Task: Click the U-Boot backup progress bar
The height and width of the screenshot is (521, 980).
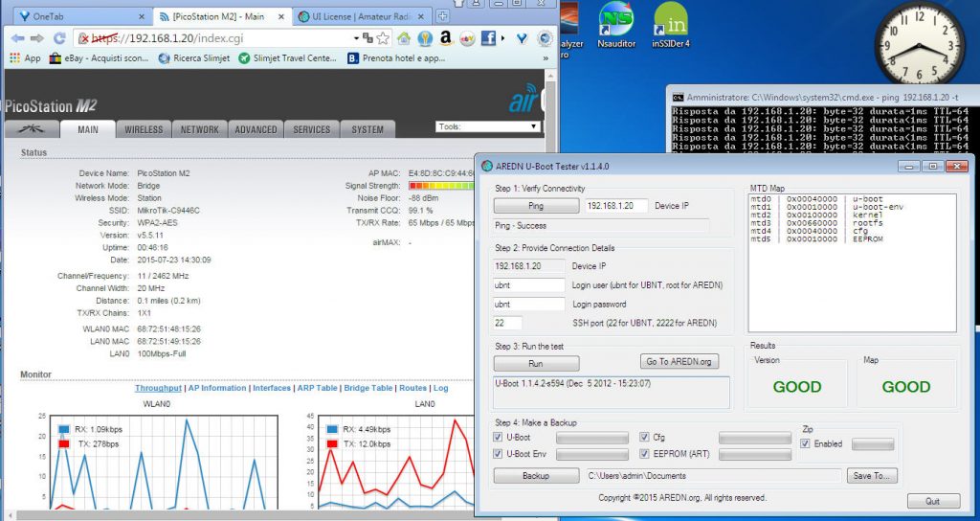Action: click(591, 437)
